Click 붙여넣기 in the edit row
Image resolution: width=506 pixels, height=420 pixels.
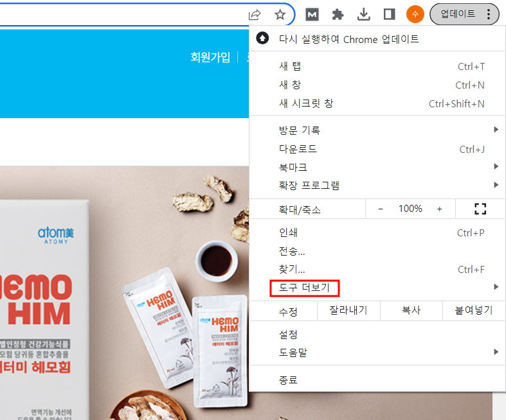[473, 310]
